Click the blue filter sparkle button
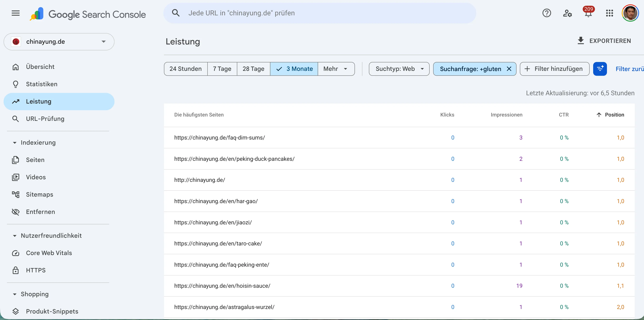The image size is (644, 320). [x=600, y=69]
